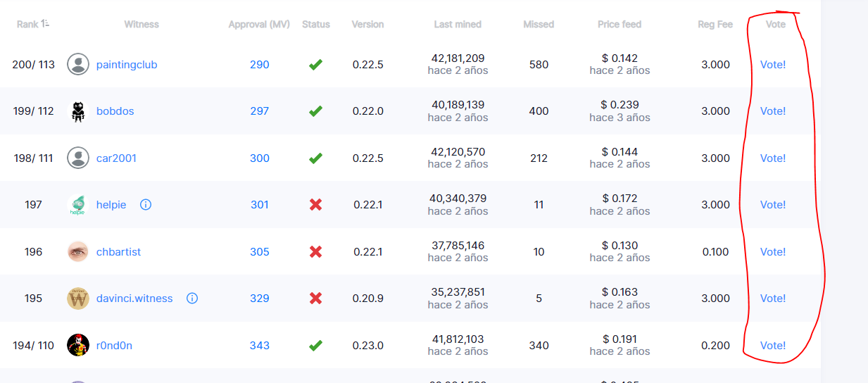Click the car2001 default avatar icon
Screen dimensions: 868x383
(x=78, y=158)
